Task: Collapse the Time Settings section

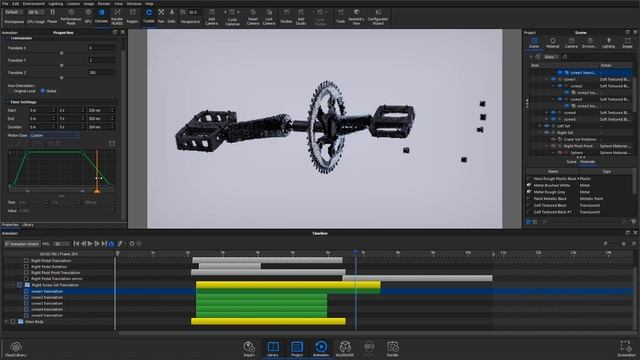Action: click(7, 102)
